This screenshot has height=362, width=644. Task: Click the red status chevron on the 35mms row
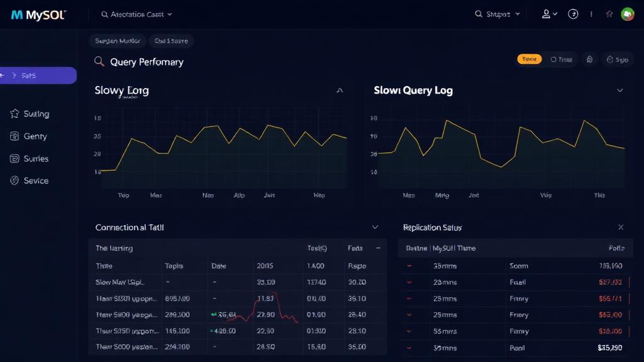coord(409,265)
